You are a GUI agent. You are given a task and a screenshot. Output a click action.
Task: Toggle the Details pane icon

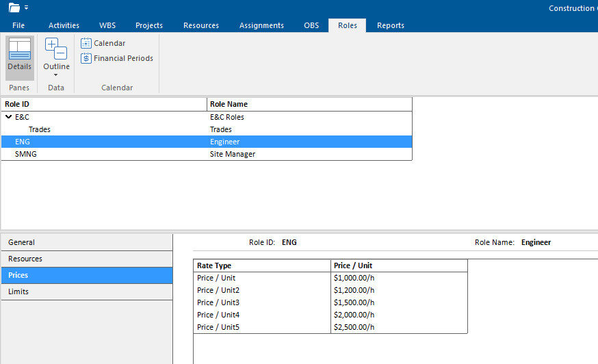pyautogui.click(x=19, y=49)
